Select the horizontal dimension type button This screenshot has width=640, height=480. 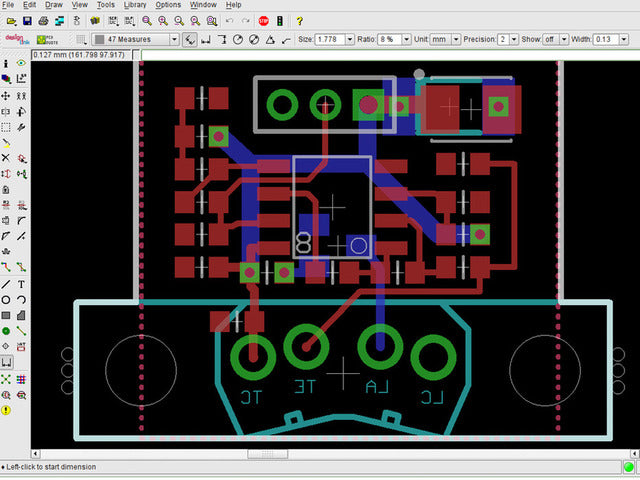205,39
